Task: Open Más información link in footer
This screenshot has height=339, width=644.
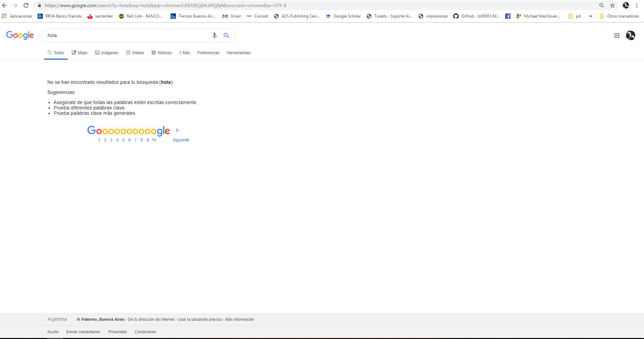Action: pos(240,319)
